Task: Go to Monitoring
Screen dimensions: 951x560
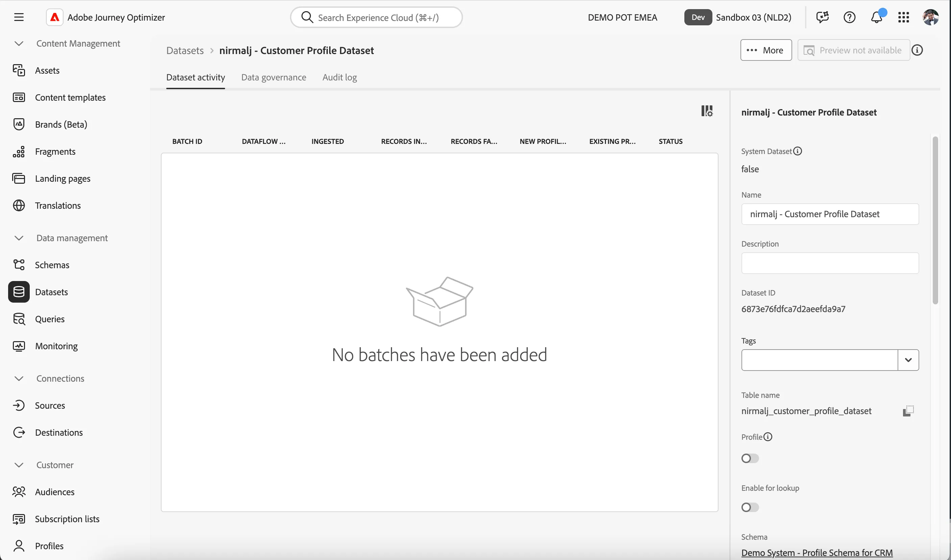Action: (x=56, y=347)
